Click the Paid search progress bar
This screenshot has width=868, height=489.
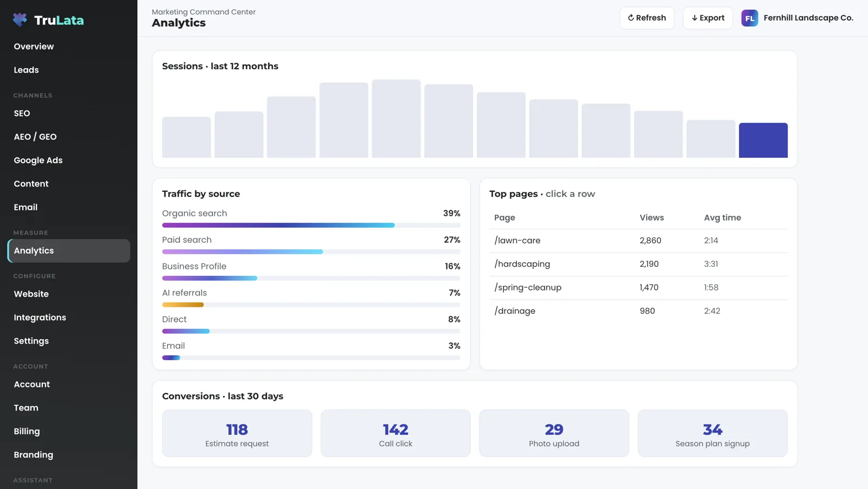tap(311, 252)
